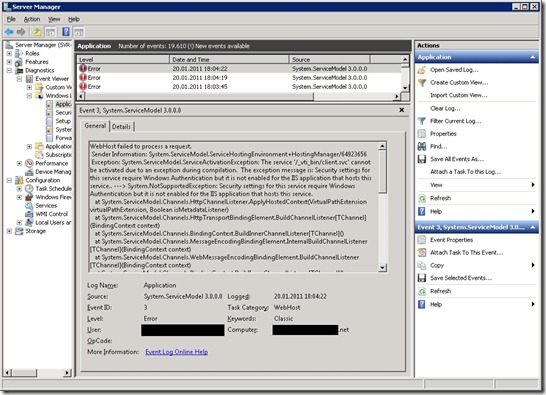Open the View menu in menu bar
The width and height of the screenshot is (546, 395).
pos(54,19)
